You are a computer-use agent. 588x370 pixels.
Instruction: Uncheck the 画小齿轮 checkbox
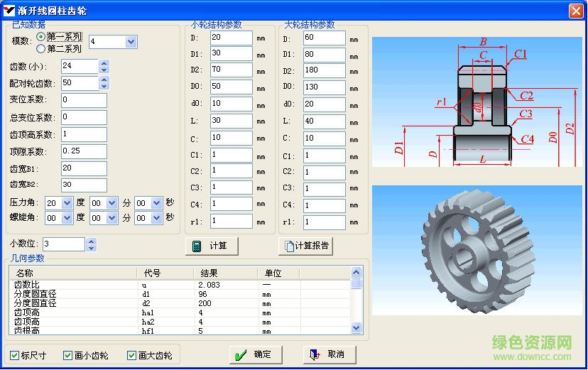point(67,356)
